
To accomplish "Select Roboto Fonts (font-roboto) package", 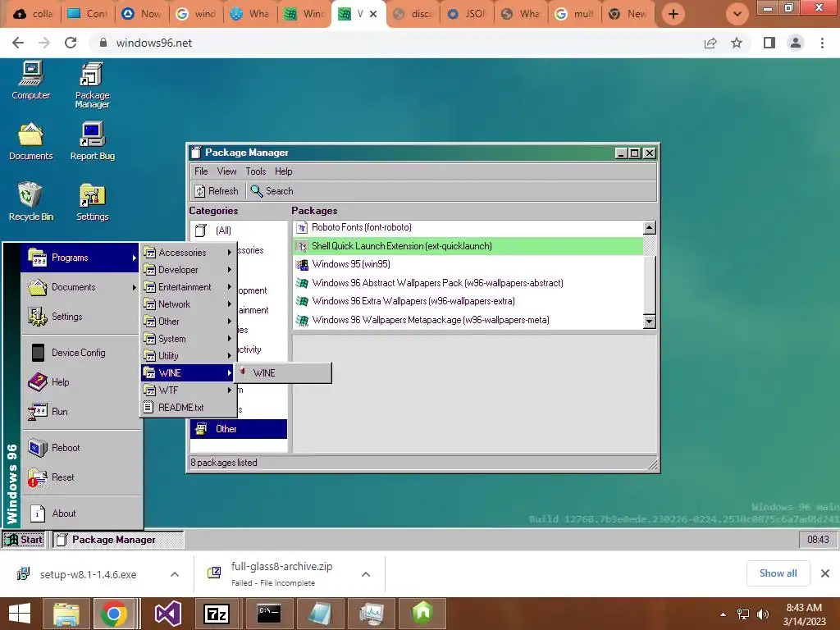I will tap(468, 227).
